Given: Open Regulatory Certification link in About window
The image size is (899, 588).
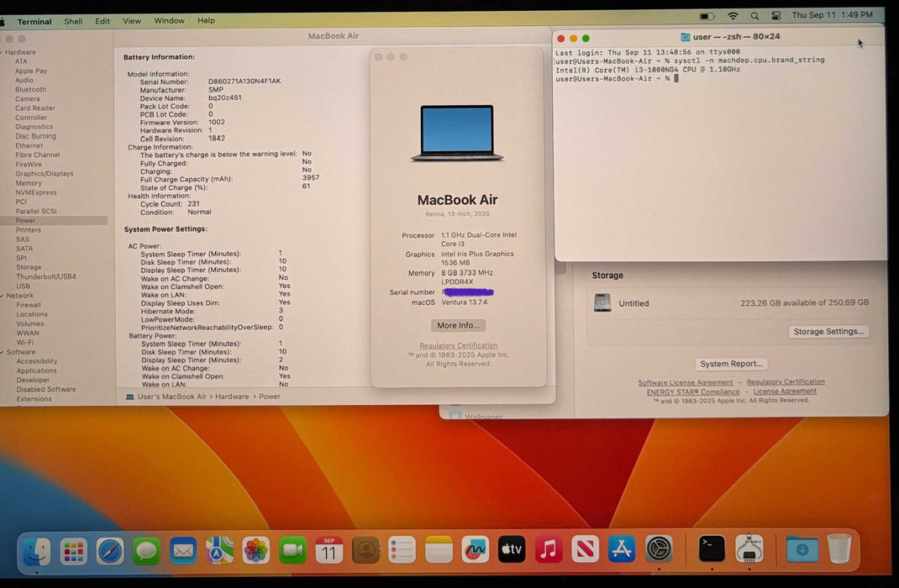Looking at the screenshot, I should coord(458,345).
